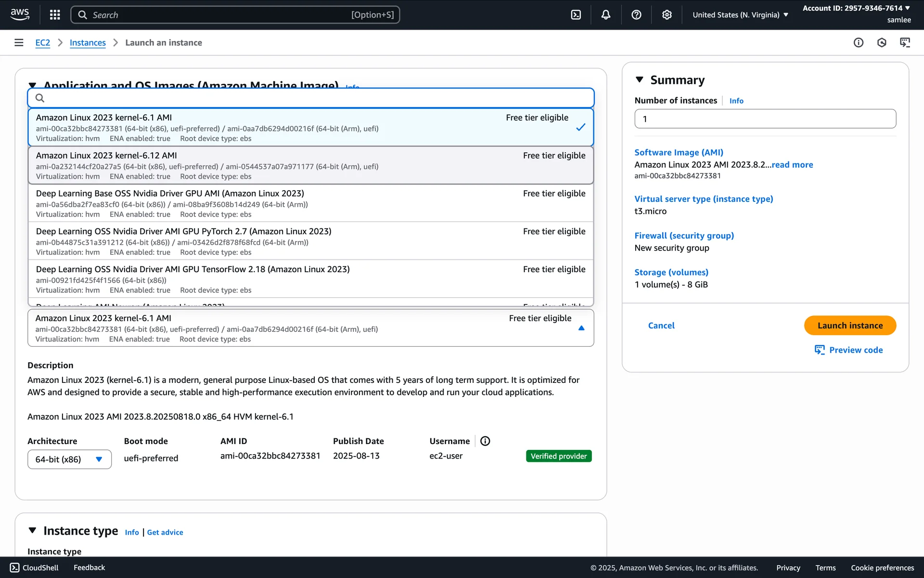Image resolution: width=924 pixels, height=578 pixels.
Task: Click the AMI search input field
Action: (310, 98)
